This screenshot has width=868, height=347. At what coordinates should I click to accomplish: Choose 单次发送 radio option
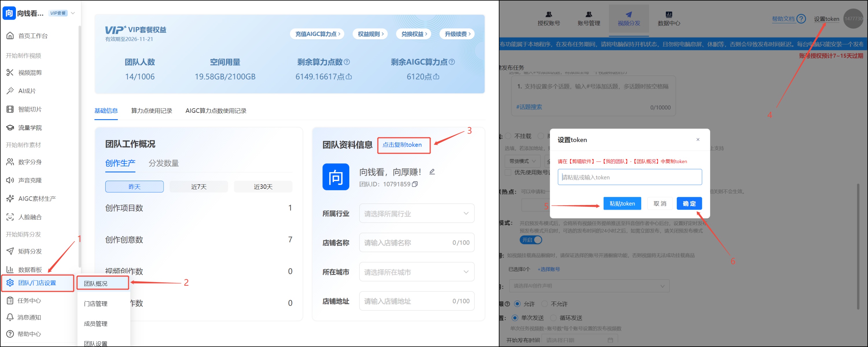[x=515, y=318]
